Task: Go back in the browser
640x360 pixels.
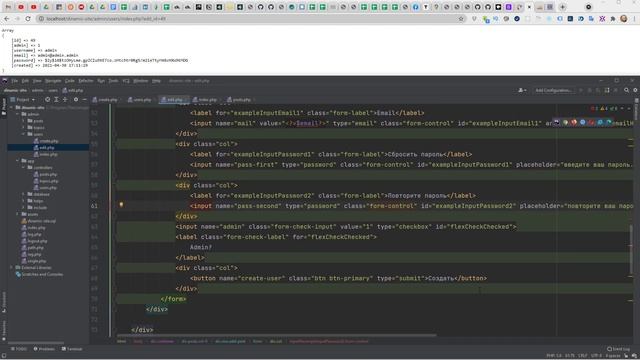Action: point(7,19)
